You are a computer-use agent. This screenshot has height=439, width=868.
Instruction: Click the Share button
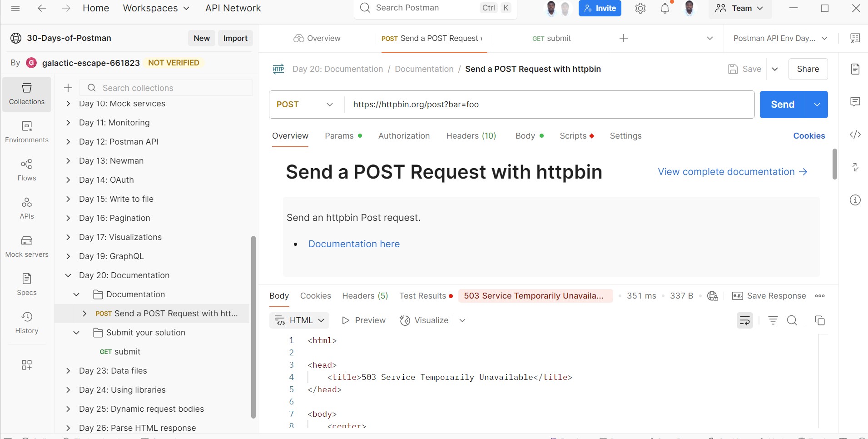coord(808,69)
